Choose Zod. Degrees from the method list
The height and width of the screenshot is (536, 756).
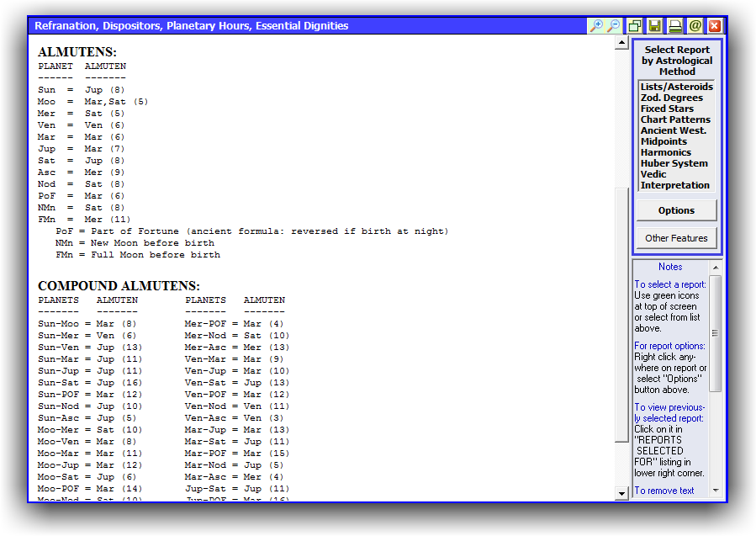pos(671,98)
